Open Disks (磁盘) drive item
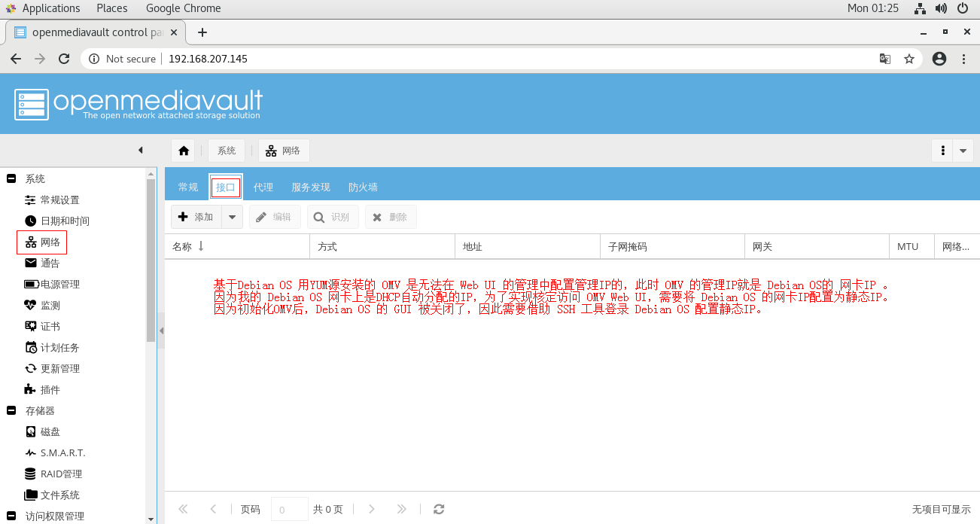 pos(42,431)
